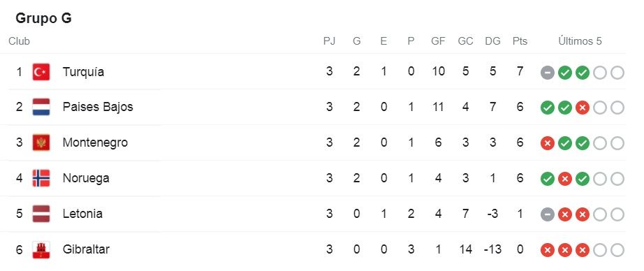Click the Grupo G heading
This screenshot has height=271, width=644.
click(43, 18)
